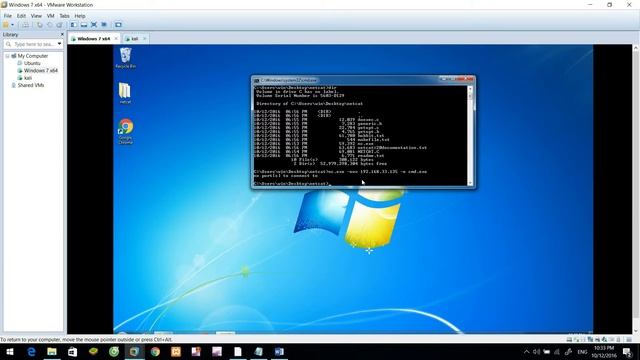Open the power options dropdown arrow

tap(12, 25)
